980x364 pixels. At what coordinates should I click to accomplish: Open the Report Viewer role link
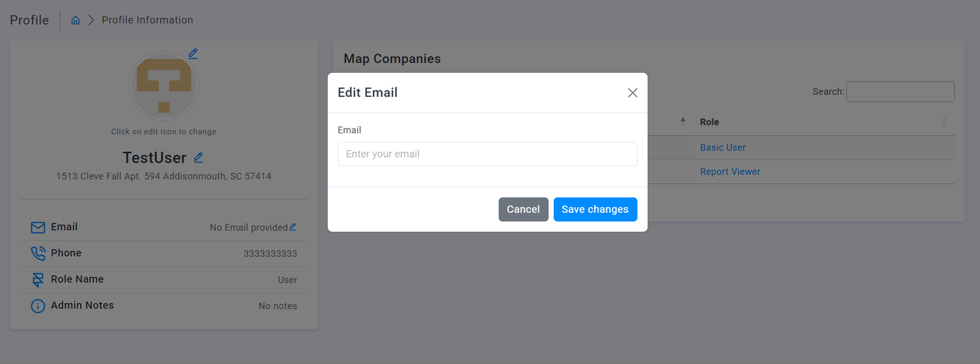730,172
